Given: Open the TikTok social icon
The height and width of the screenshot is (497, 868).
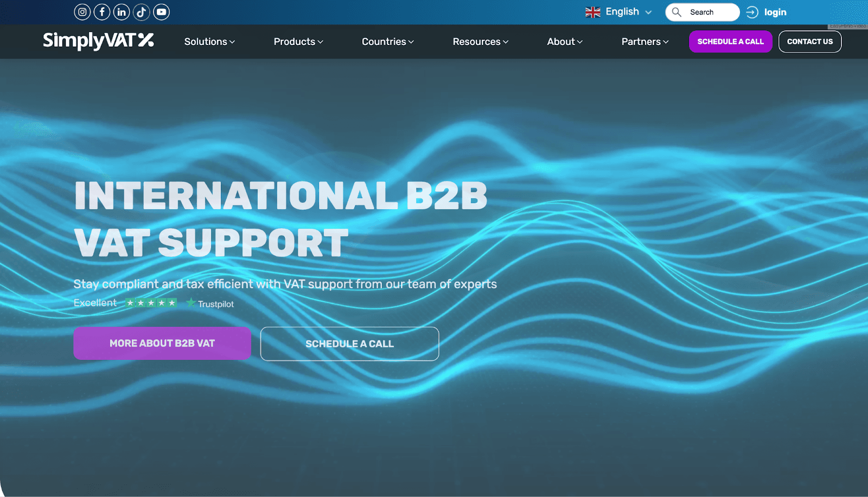Looking at the screenshot, I should click(142, 12).
